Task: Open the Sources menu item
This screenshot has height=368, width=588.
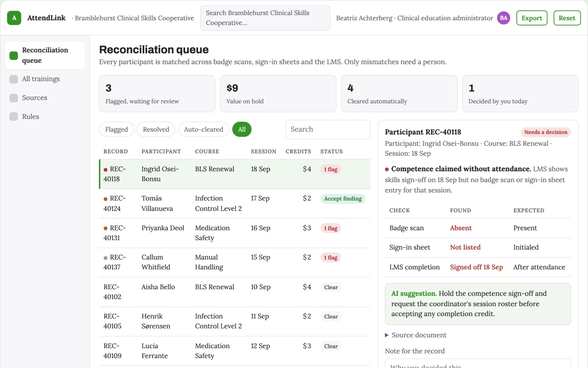Action: coord(45,98)
